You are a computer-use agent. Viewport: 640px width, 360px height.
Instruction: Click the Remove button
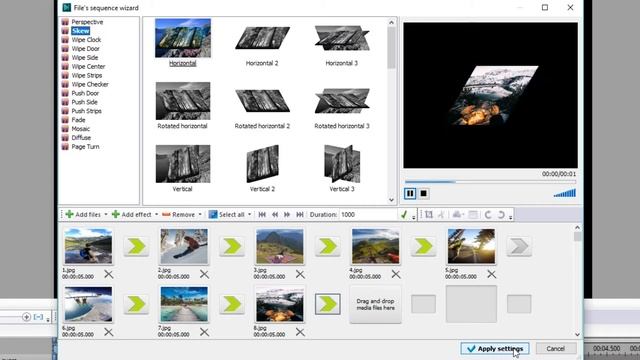coord(178,215)
